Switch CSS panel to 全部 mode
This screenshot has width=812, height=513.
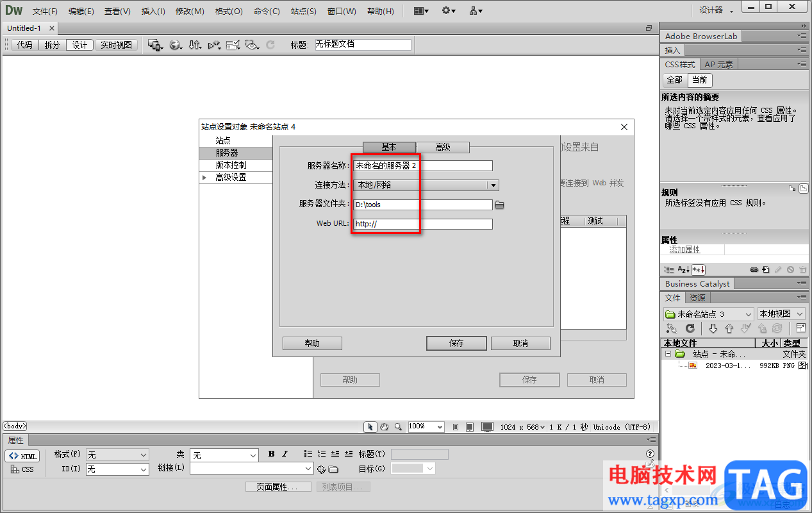pyautogui.click(x=675, y=80)
